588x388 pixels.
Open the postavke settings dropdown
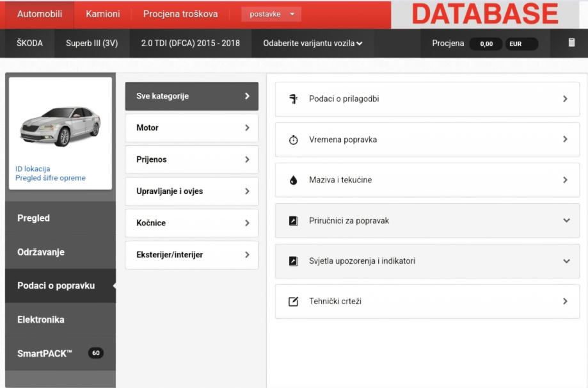tap(271, 14)
